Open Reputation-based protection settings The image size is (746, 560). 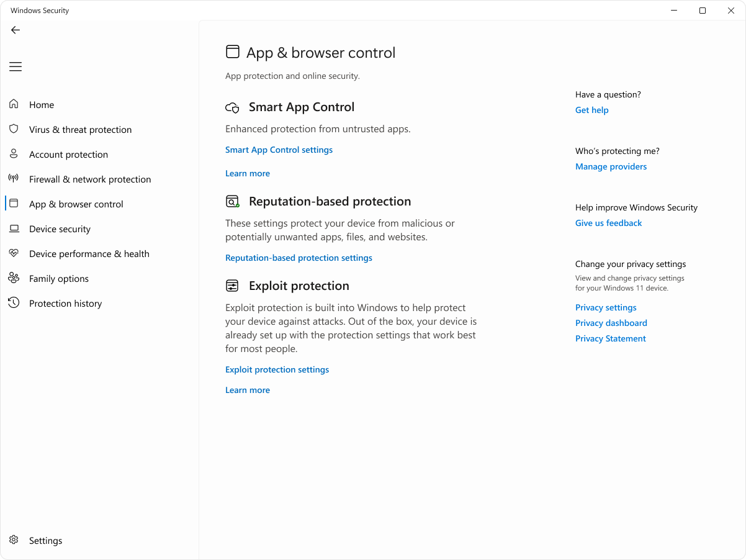coord(299,258)
